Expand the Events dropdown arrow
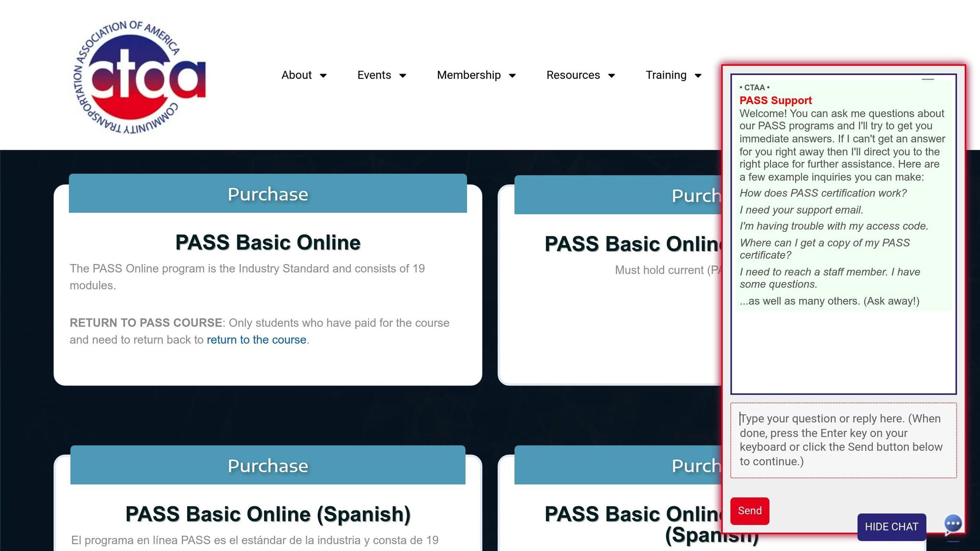Image resolution: width=980 pixels, height=551 pixels. tap(403, 76)
